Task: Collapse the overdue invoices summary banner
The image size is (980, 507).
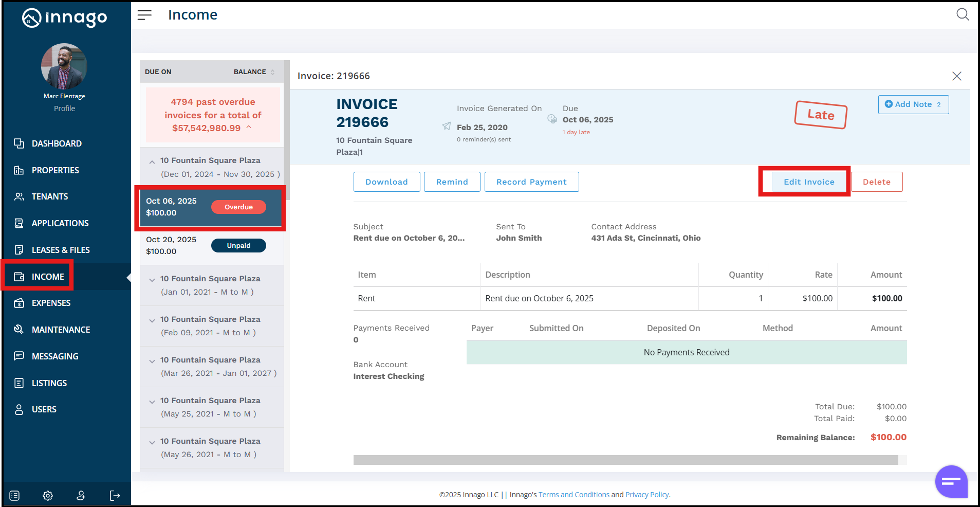Action: pyautogui.click(x=249, y=127)
